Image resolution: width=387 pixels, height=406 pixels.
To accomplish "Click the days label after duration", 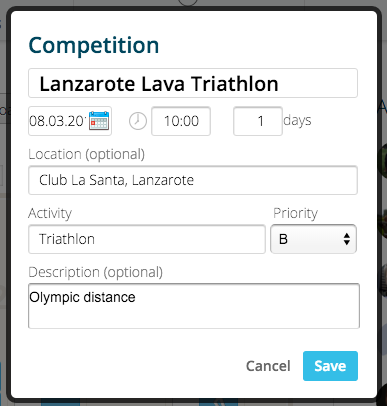I will point(297,120).
